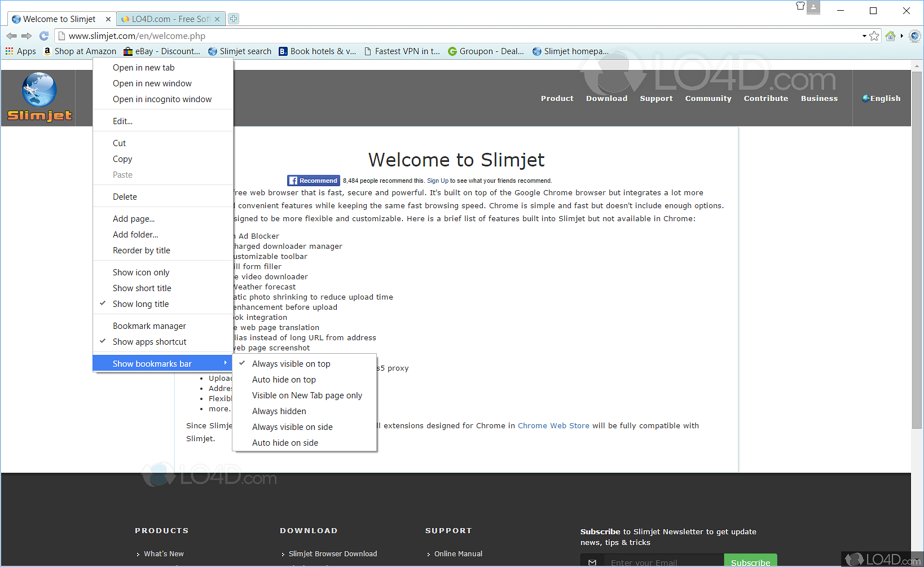
Task: Open the Shop at Amazon bookmark
Action: point(80,51)
